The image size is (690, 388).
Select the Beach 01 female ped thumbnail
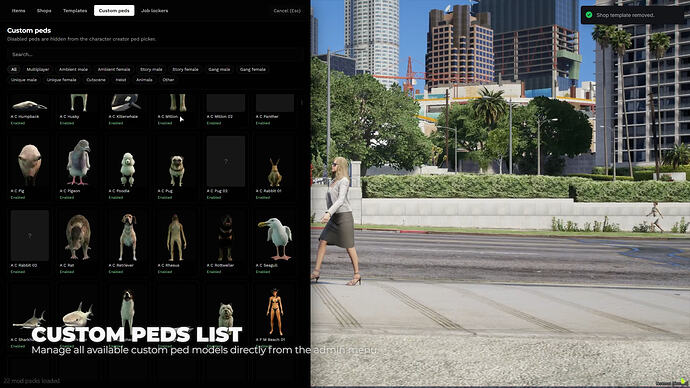pyautogui.click(x=275, y=310)
